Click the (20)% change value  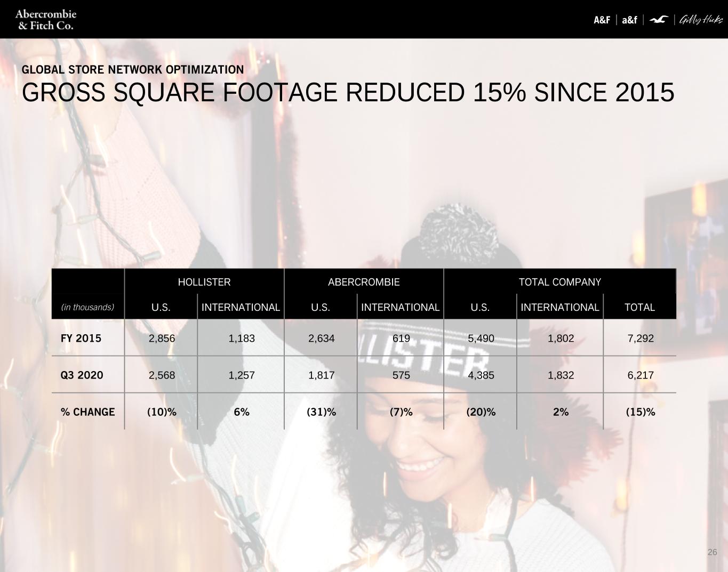click(x=481, y=412)
